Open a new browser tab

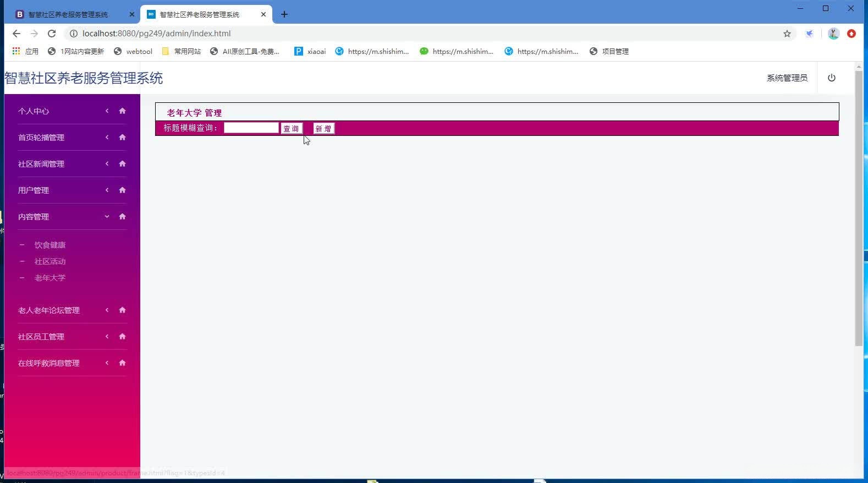(x=284, y=14)
